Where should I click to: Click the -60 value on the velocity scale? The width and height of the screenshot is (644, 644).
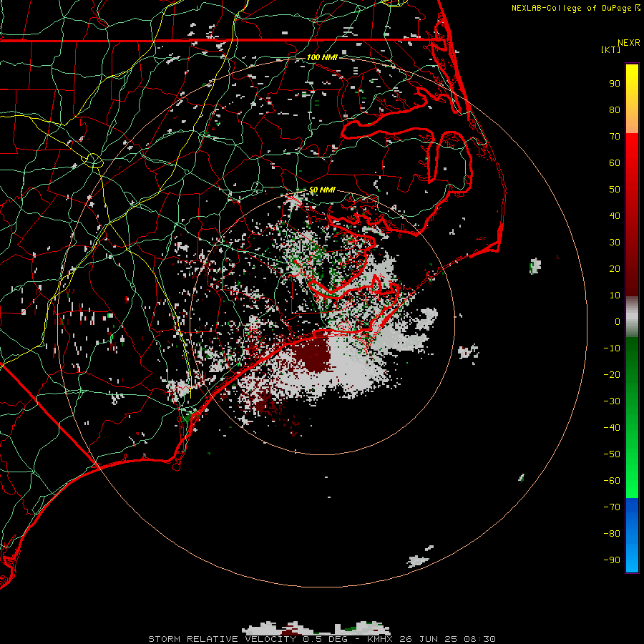612,481
